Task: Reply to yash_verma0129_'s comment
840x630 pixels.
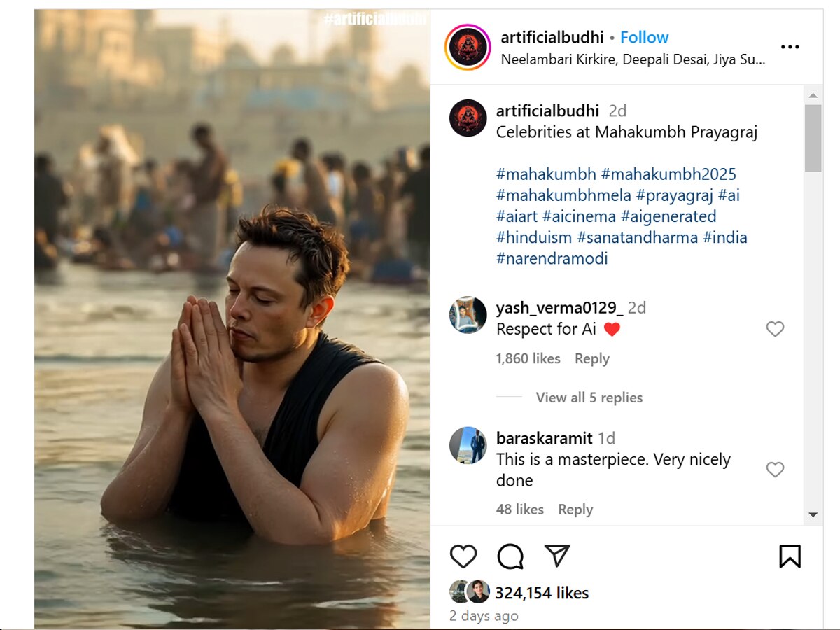Action: (x=592, y=358)
